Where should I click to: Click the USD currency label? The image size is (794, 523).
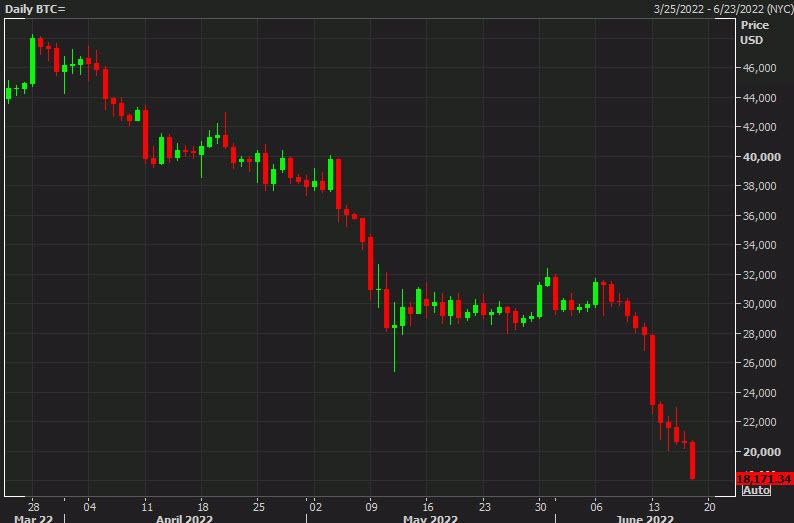click(x=751, y=41)
